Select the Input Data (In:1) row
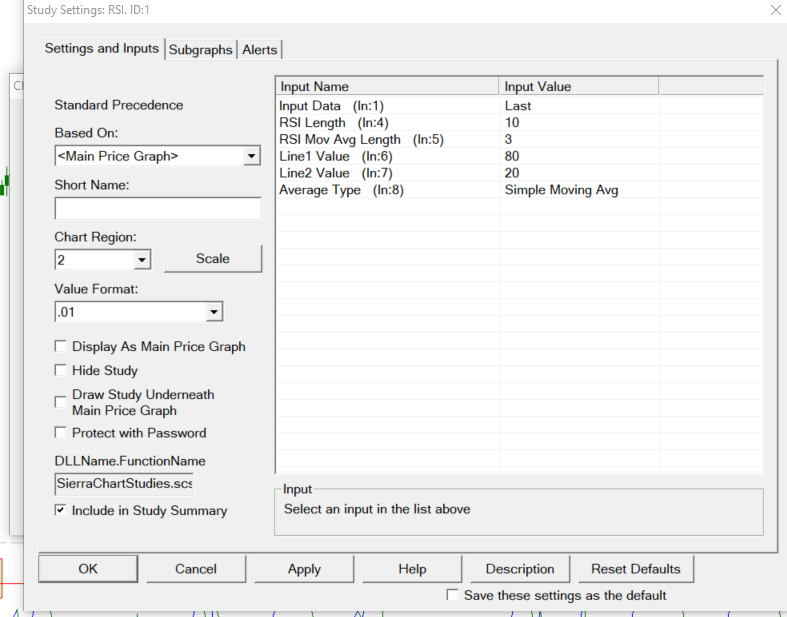The image size is (787, 617). (x=519, y=106)
